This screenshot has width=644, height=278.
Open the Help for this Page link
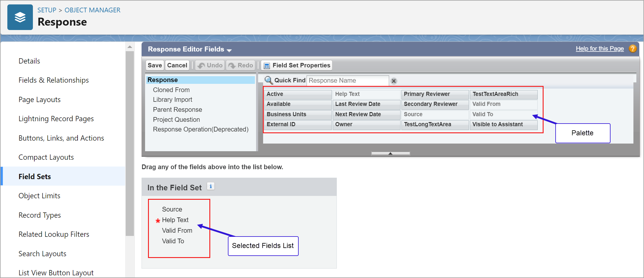click(x=599, y=49)
